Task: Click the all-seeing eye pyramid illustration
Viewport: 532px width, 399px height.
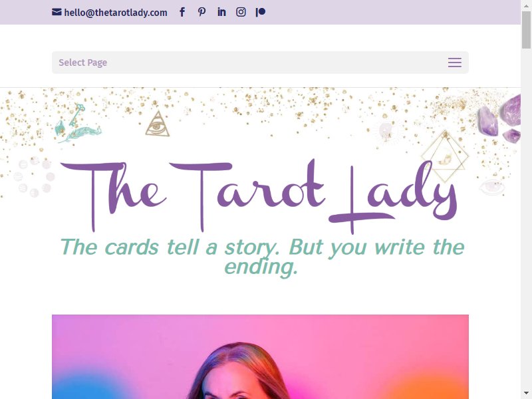Action: point(158,124)
